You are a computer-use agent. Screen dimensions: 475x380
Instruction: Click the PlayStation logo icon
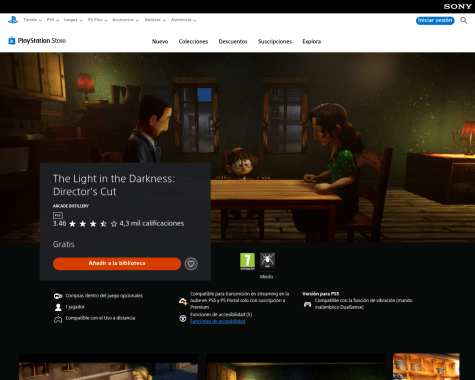13,20
